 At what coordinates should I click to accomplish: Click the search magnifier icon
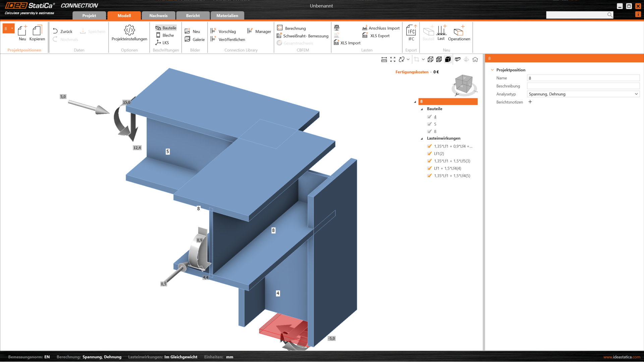(x=610, y=15)
